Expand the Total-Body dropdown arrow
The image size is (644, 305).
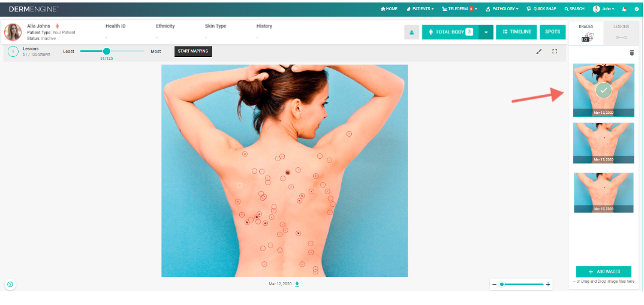point(486,32)
